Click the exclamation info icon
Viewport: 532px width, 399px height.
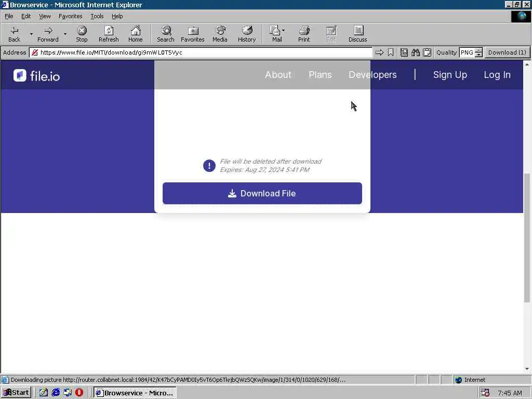click(209, 166)
